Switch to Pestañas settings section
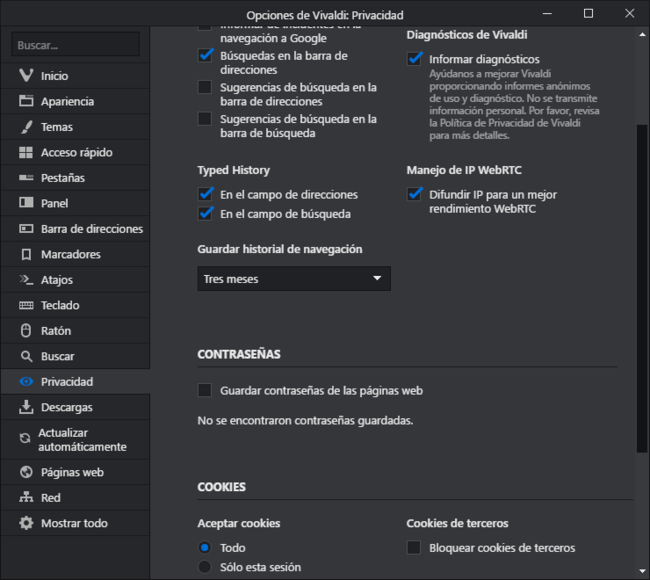Image resolution: width=650 pixels, height=580 pixels. tap(62, 178)
